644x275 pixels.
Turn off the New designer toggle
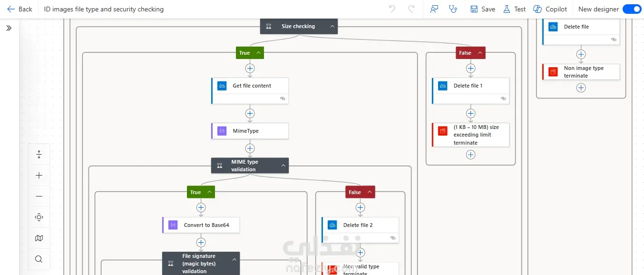pyautogui.click(x=632, y=9)
